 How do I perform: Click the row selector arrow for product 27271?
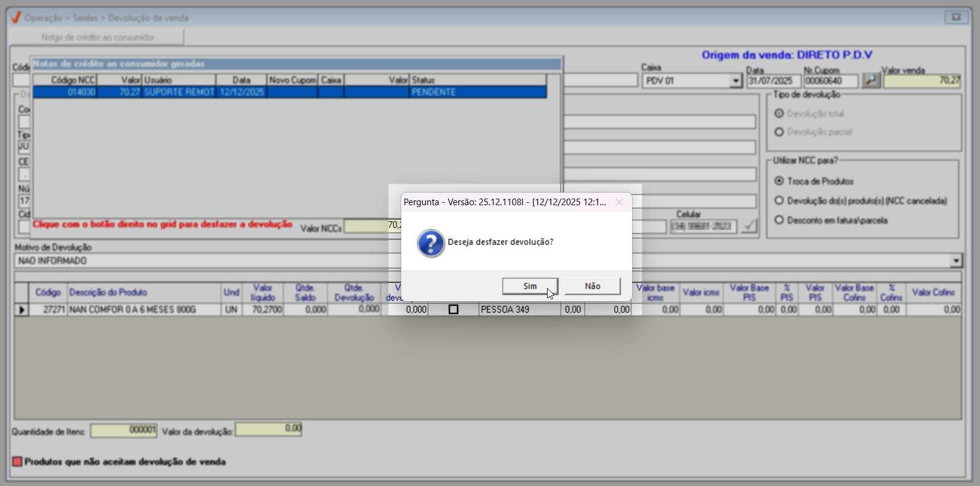click(22, 310)
